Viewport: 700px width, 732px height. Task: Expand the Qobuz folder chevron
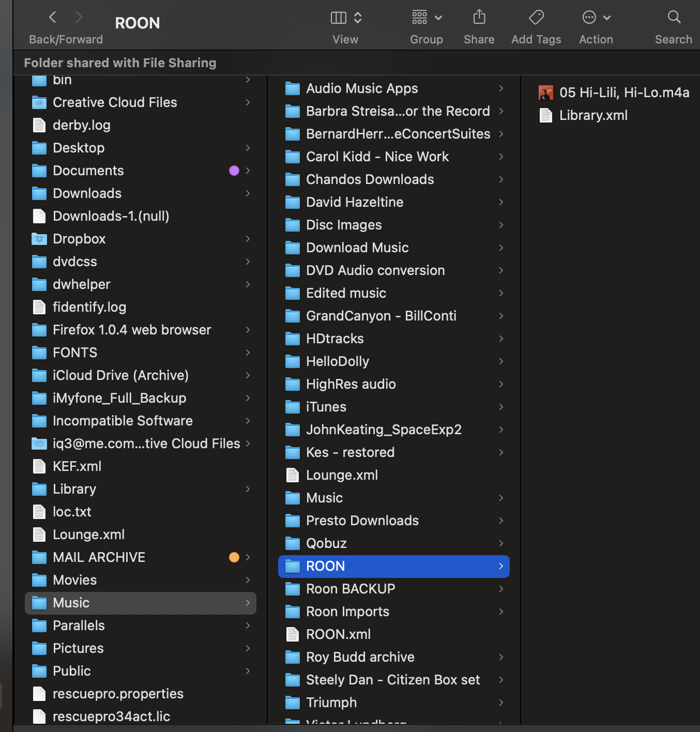click(x=501, y=543)
